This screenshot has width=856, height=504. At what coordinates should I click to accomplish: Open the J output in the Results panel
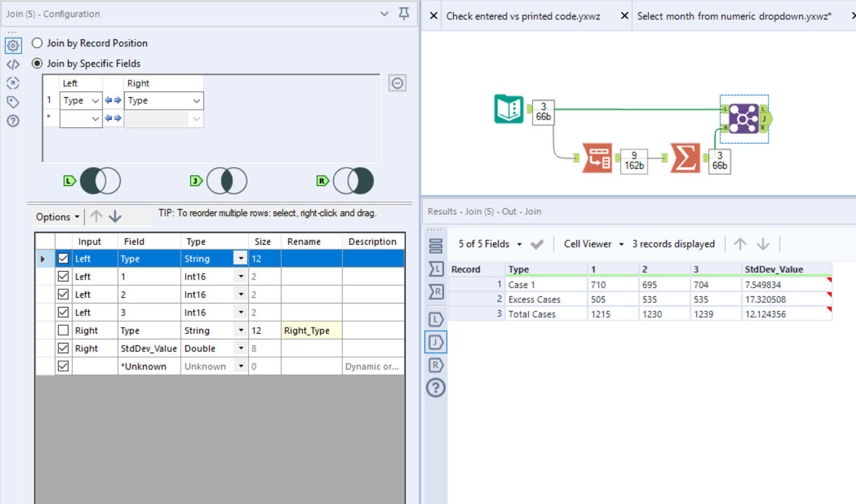click(x=436, y=341)
